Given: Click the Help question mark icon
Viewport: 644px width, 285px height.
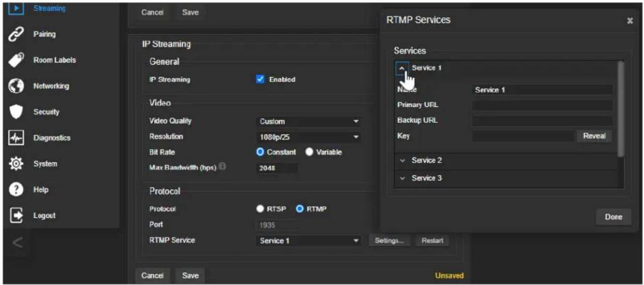Looking at the screenshot, I should point(15,190).
